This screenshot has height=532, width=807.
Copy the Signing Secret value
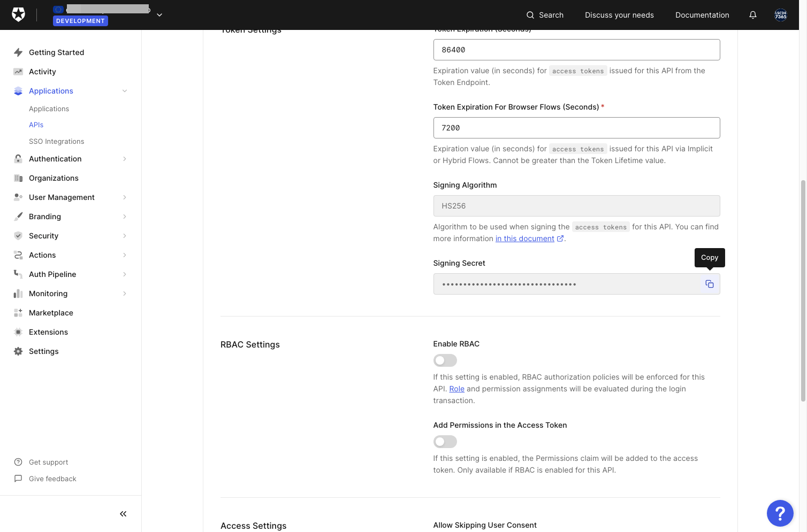[x=710, y=284]
